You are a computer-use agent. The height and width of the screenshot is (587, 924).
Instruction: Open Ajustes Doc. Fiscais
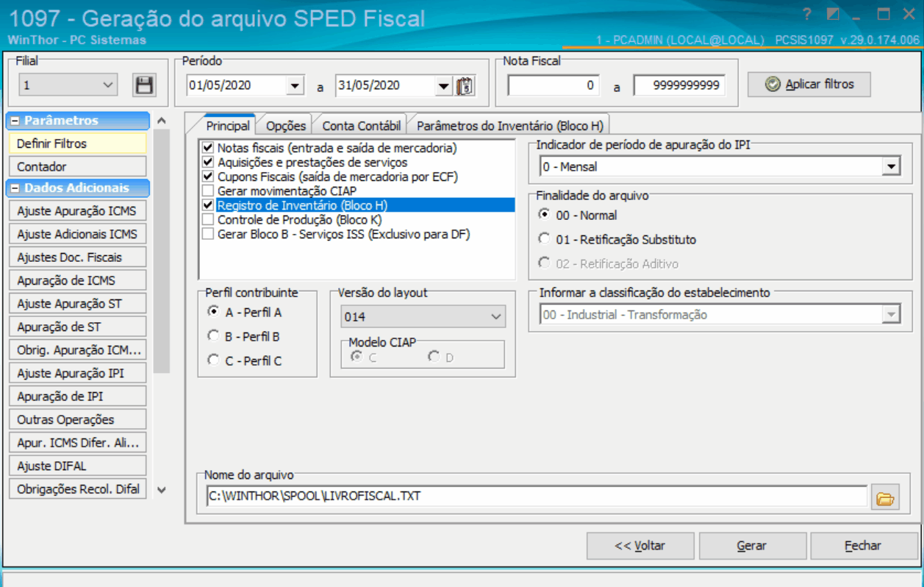[78, 257]
